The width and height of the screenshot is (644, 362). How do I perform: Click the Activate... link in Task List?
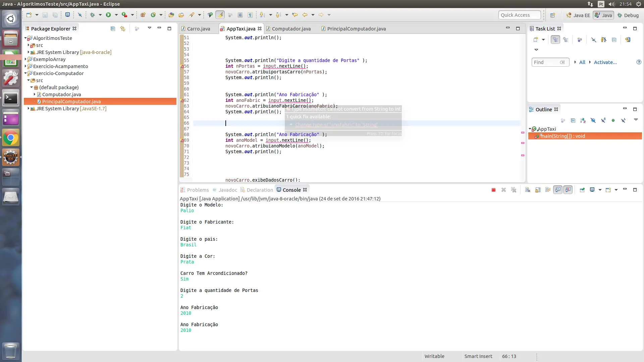click(605, 62)
